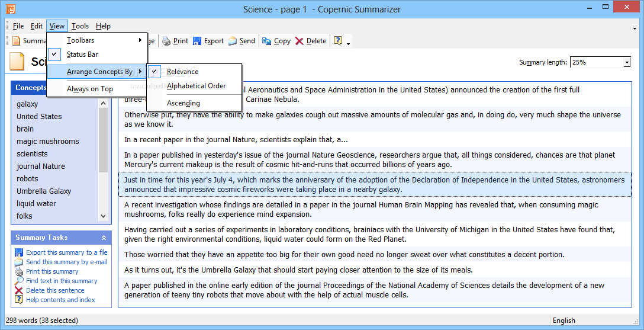The image size is (644, 330).
Task: Click the Help contents question icon
Action: pos(19,300)
